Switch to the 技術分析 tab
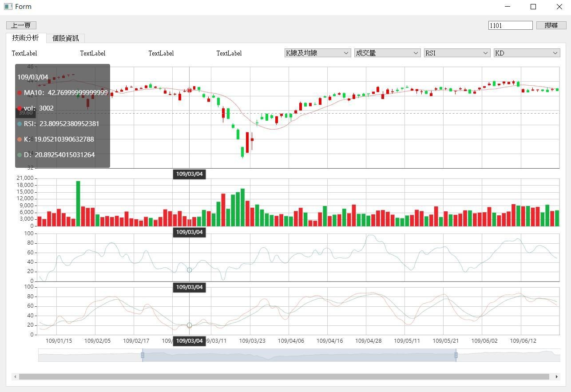Image resolution: width=571 pixels, height=392 pixels. click(26, 38)
